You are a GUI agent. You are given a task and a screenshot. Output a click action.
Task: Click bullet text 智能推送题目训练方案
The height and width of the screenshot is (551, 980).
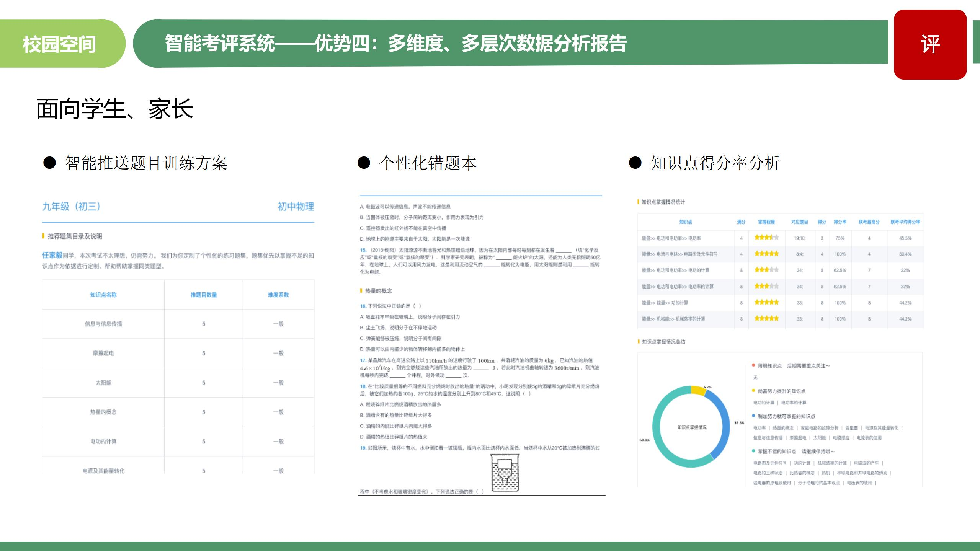click(146, 163)
